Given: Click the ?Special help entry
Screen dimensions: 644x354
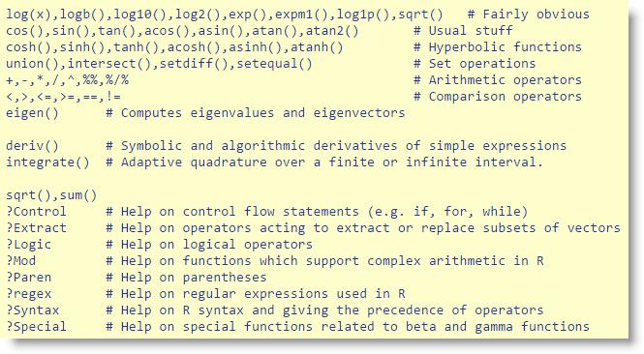Looking at the screenshot, I should (36, 327).
